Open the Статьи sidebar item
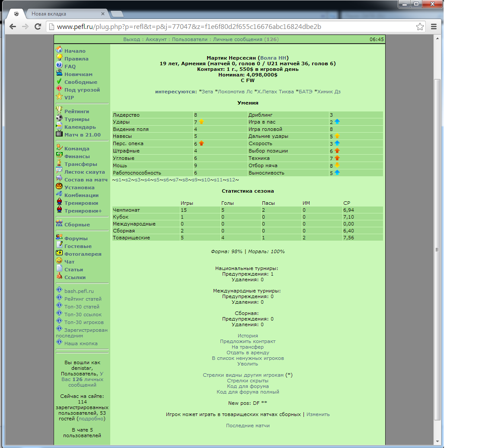Image resolution: width=498 pixels, height=448 pixels. 73,270
